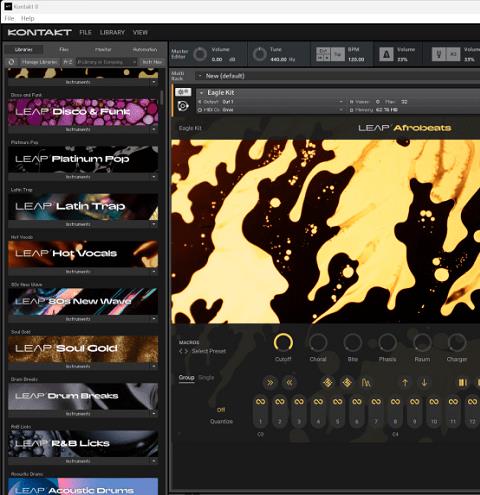
Task: Open the Kontakt FILE menu
Action: click(85, 32)
